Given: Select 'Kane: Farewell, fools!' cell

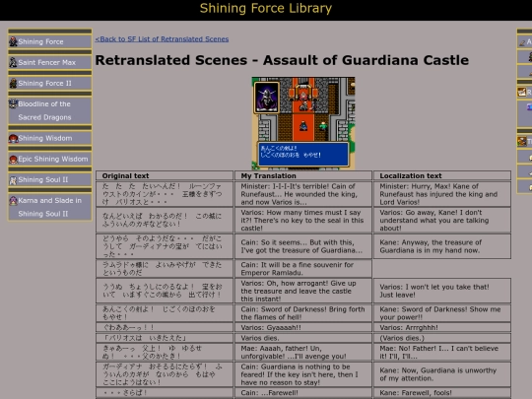Looking at the screenshot, I should (x=442, y=393).
